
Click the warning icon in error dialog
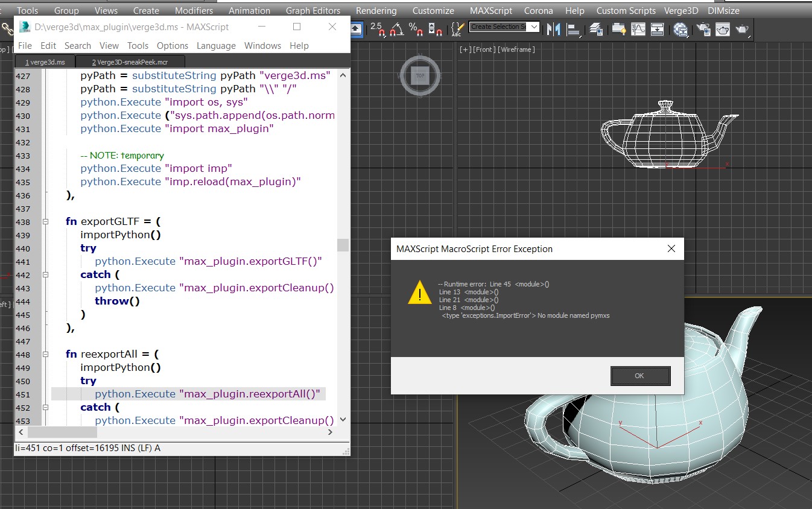pyautogui.click(x=419, y=292)
